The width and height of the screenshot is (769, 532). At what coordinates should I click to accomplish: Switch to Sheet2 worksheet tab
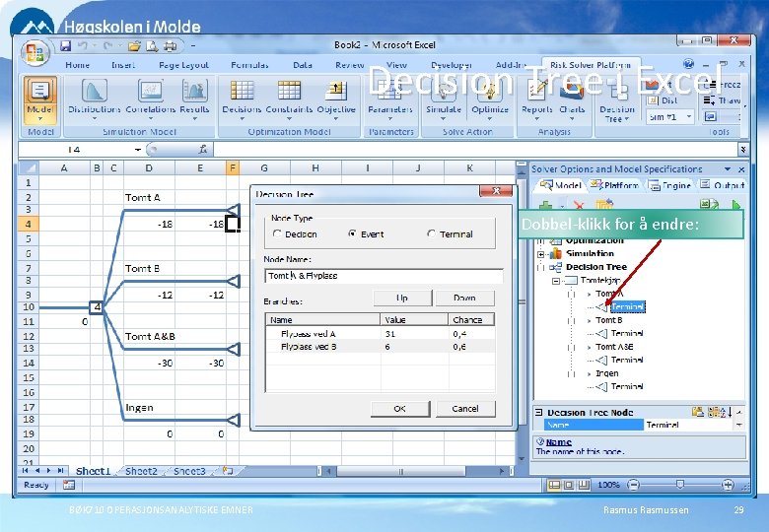(x=141, y=471)
